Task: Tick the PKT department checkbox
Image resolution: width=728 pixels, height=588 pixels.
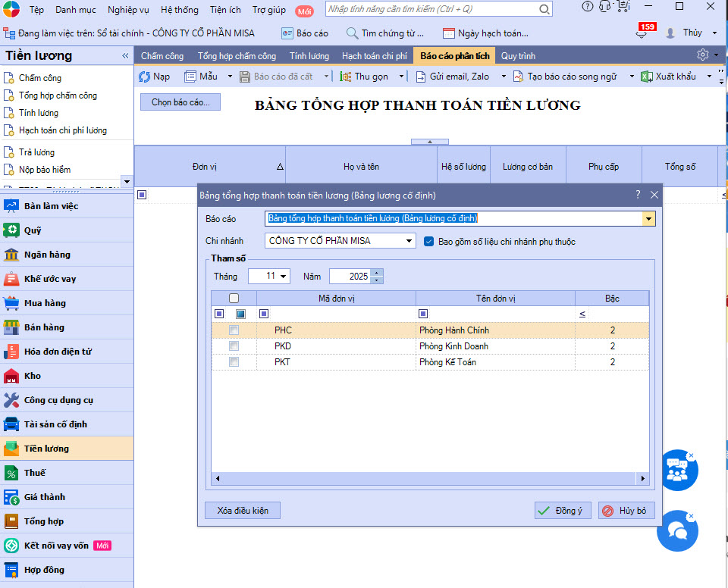Action: tap(234, 362)
